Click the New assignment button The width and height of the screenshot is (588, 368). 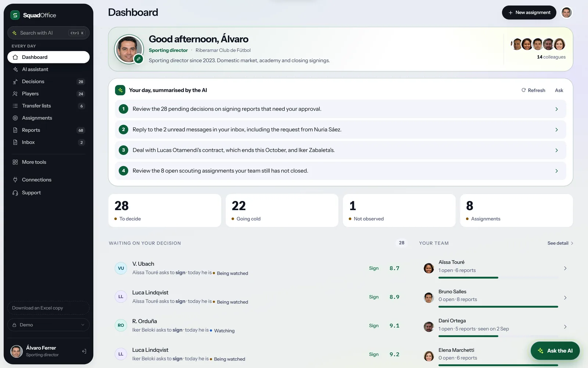(x=529, y=13)
